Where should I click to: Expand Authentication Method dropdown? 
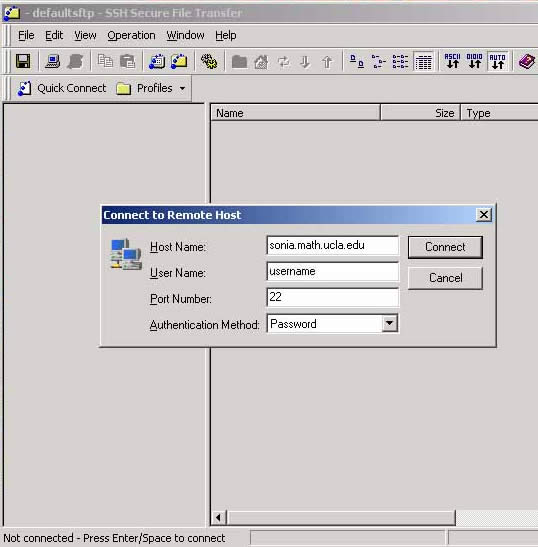coord(389,323)
